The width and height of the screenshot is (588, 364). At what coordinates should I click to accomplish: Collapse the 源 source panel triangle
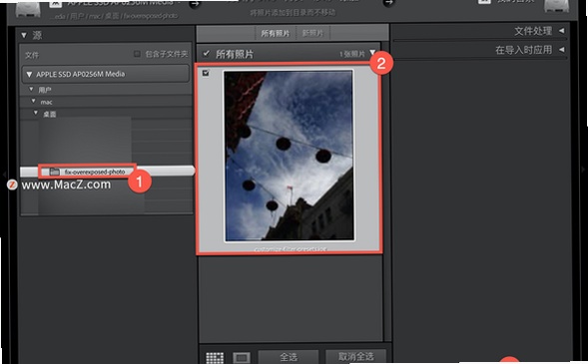click(24, 35)
